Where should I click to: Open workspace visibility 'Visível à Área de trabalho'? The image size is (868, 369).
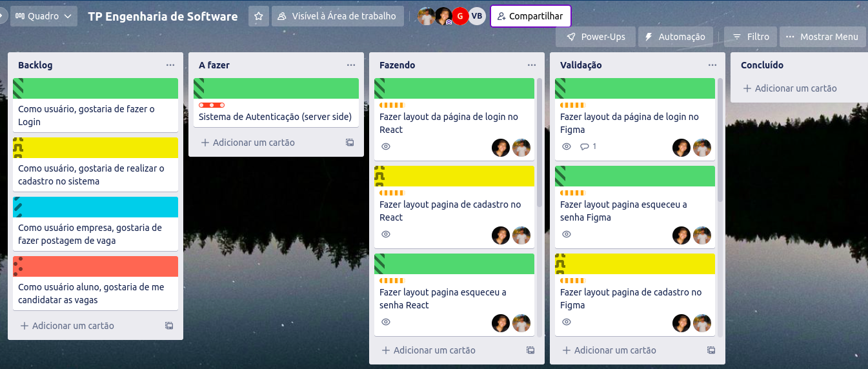338,16
